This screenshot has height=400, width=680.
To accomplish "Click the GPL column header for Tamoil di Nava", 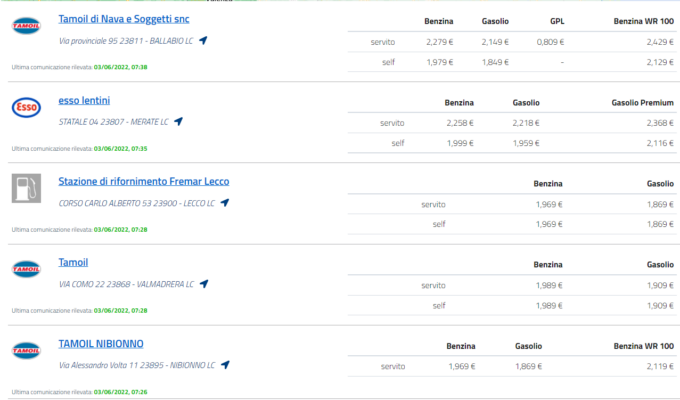I will [557, 21].
